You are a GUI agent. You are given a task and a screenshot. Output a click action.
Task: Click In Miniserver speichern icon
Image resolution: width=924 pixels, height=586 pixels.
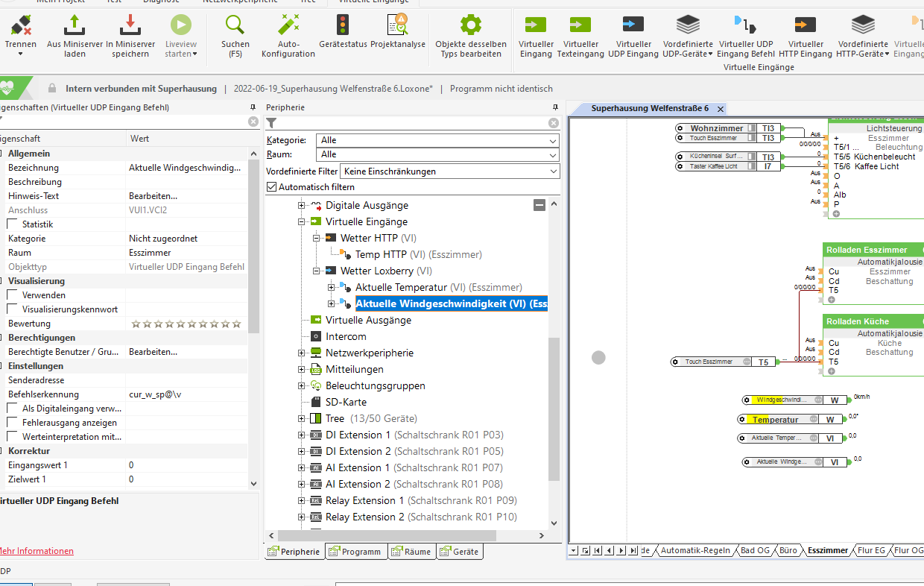pyautogui.click(x=130, y=26)
